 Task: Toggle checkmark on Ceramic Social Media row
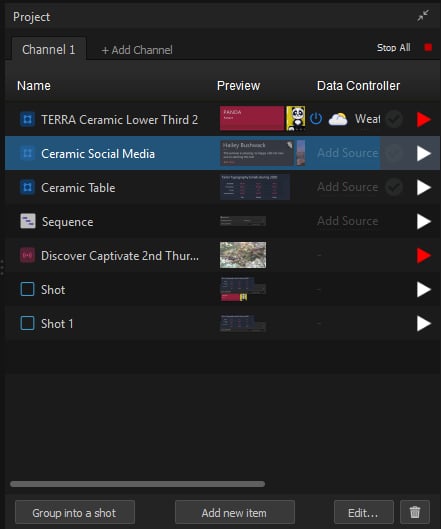tap(393, 153)
